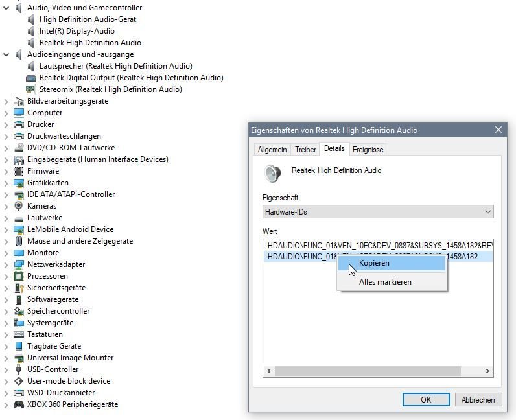Viewport: 516px width, 420px height.
Task: Click the Bildverarbeitungsgeräte scanner icon
Action: click(19, 101)
